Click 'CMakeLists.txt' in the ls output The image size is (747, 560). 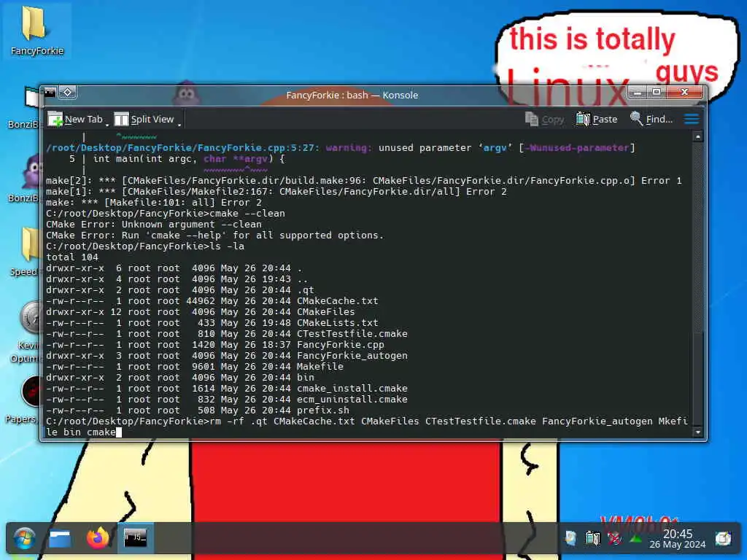point(337,323)
